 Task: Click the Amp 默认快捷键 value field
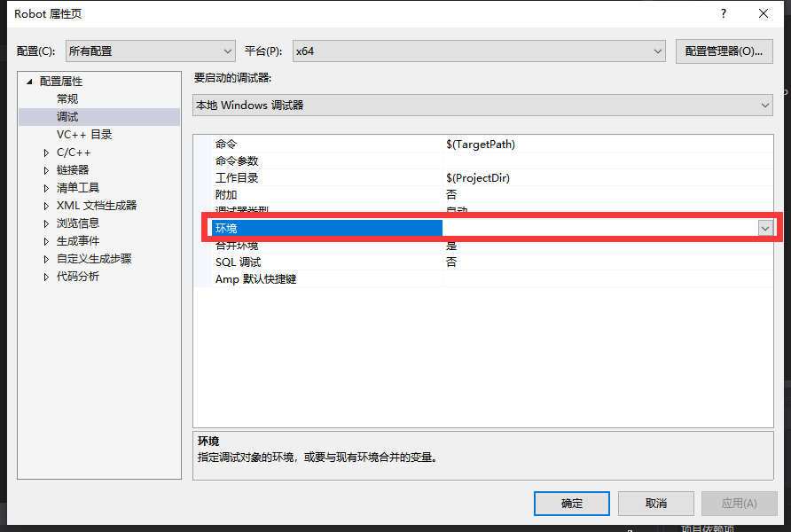coord(607,279)
